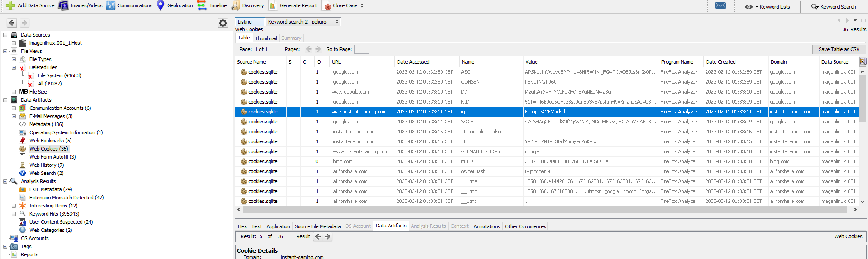Click Save Table as CSV button
This screenshot has width=868, height=259.
839,49
